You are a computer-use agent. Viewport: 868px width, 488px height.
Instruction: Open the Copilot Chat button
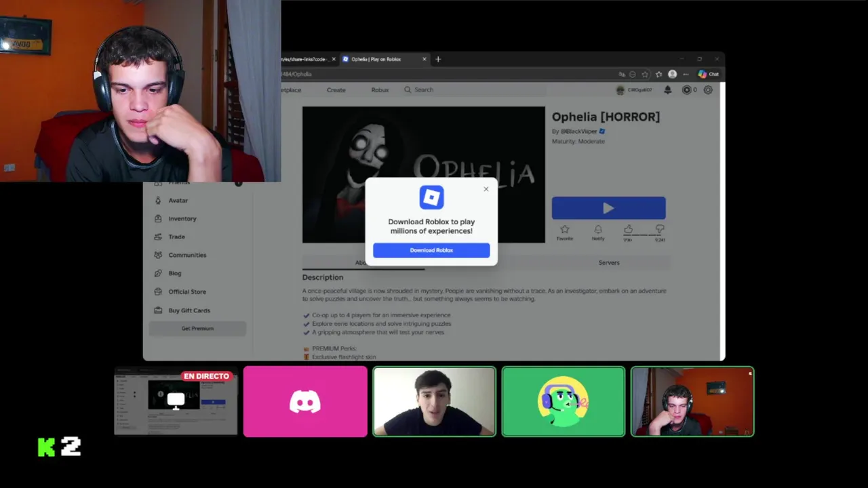[x=709, y=74]
